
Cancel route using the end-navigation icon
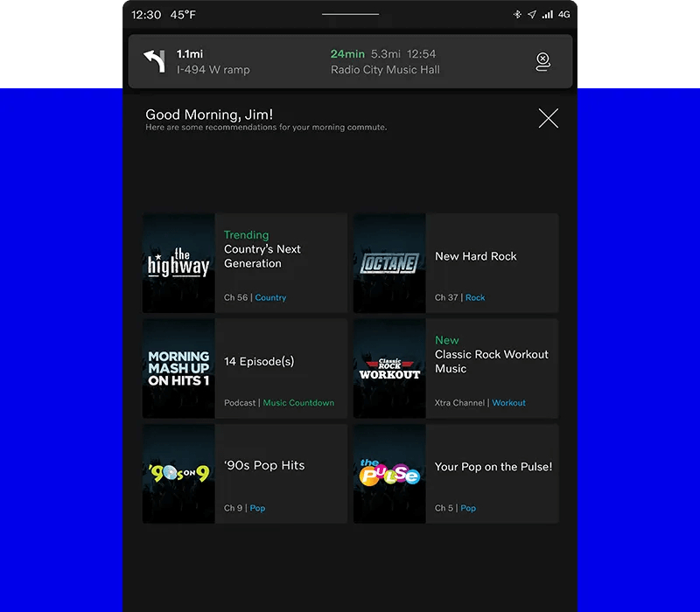542,61
